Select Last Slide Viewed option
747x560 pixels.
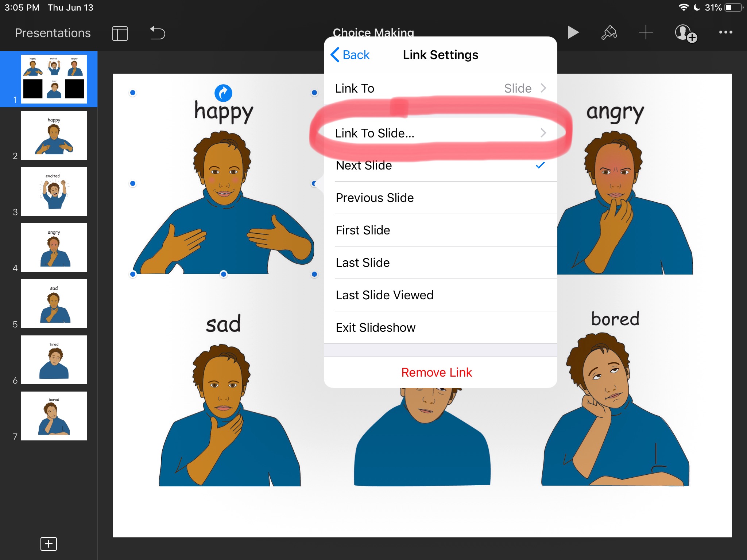point(440,295)
